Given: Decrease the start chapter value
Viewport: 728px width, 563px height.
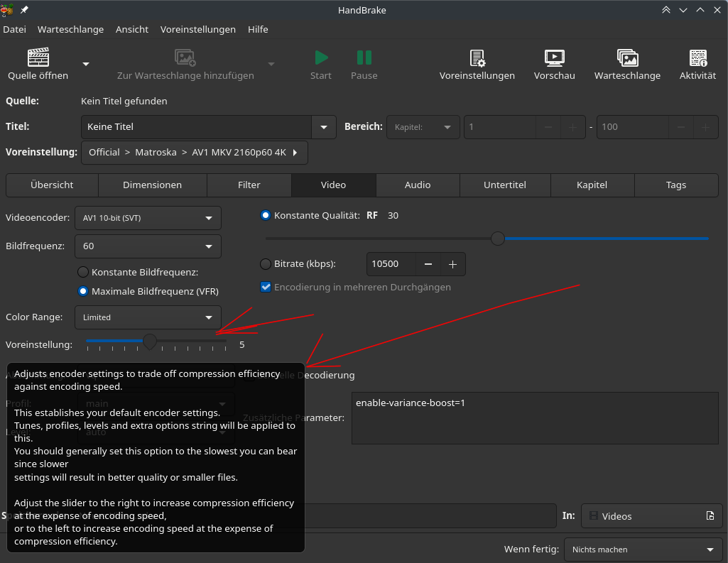Looking at the screenshot, I should [548, 127].
